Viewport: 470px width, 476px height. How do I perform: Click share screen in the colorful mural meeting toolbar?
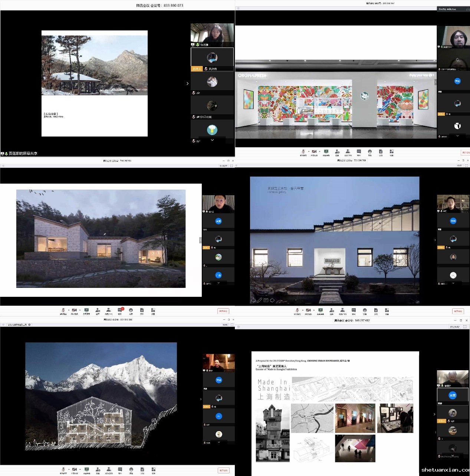coord(326,152)
